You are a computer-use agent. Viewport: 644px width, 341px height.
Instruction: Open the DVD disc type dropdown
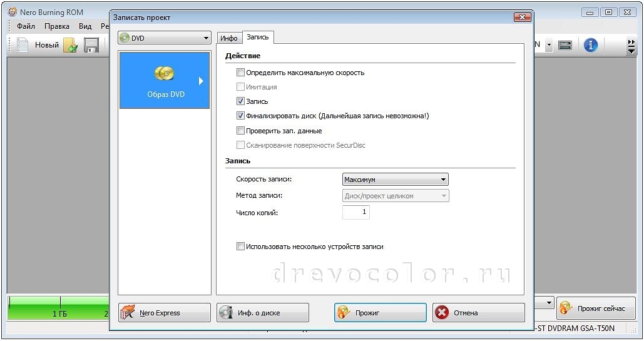point(165,38)
